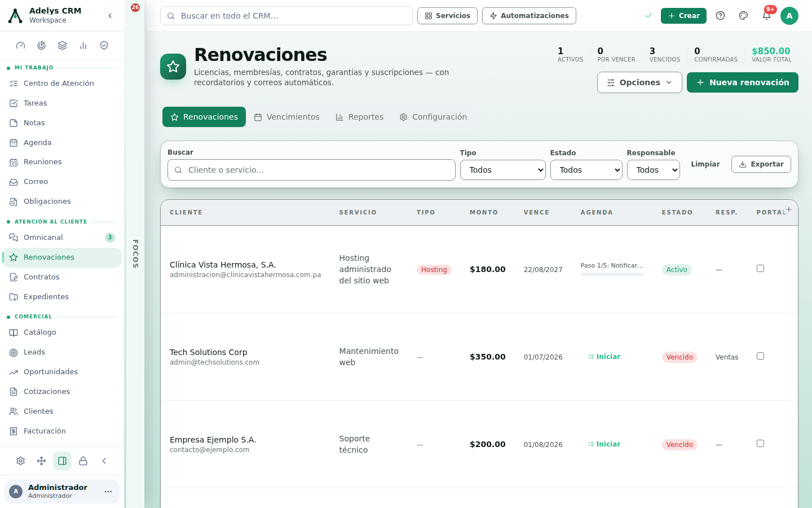Image resolution: width=812 pixels, height=508 pixels.
Task: Open user avatar A in top bar
Action: [789, 16]
